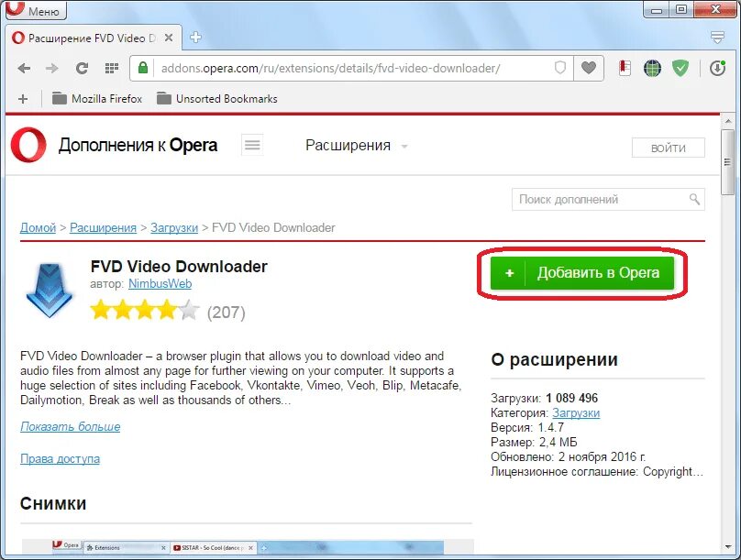The image size is (741, 560).
Task: Open the Mozilla Firefox bookmarks folder
Action: tap(97, 99)
